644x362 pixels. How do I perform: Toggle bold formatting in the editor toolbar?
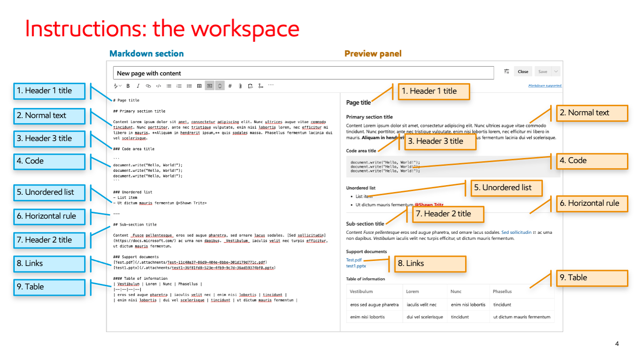pyautogui.click(x=128, y=86)
